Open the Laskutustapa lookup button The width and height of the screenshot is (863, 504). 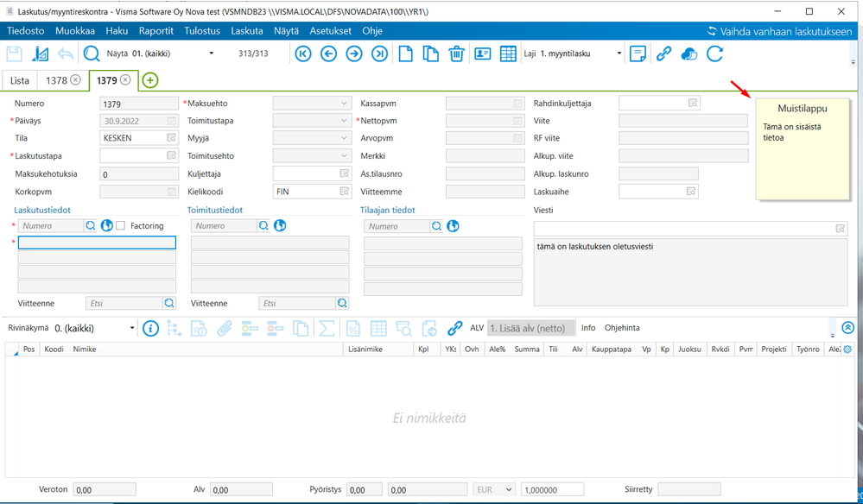point(172,156)
